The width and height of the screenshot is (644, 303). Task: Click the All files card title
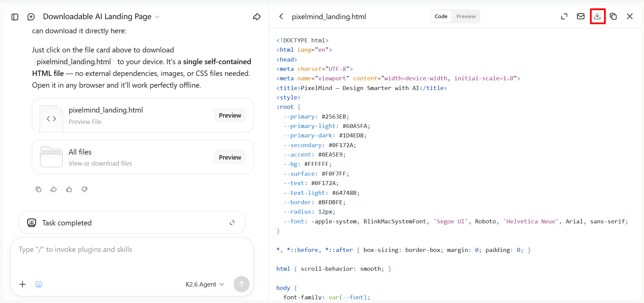[80, 152]
